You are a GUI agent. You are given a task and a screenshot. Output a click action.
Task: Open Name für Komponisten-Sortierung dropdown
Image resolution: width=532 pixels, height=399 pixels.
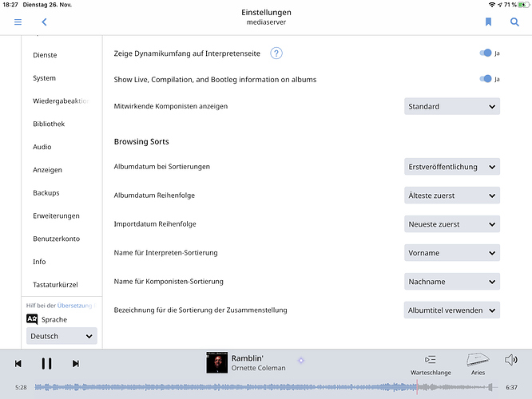click(452, 282)
